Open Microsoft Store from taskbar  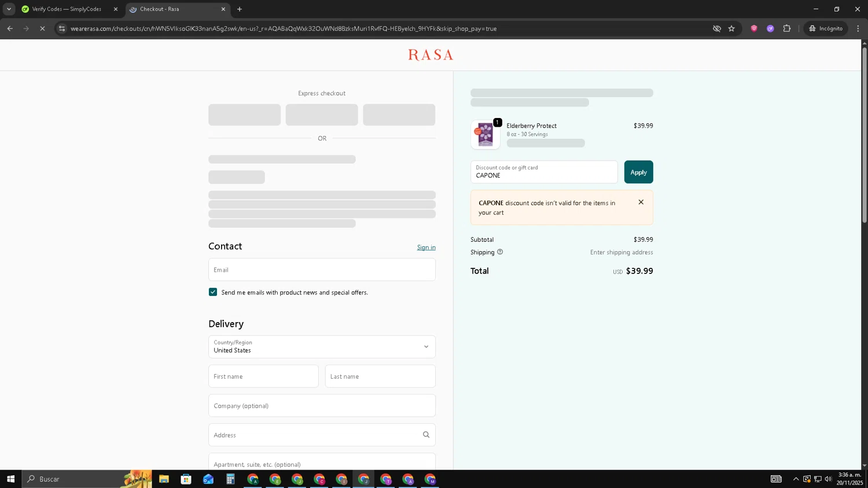pyautogui.click(x=186, y=479)
